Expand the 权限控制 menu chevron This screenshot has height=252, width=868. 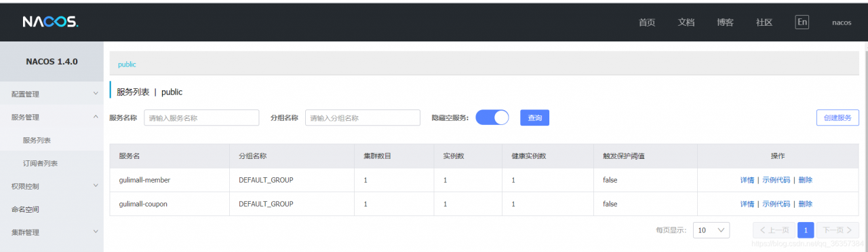point(96,186)
